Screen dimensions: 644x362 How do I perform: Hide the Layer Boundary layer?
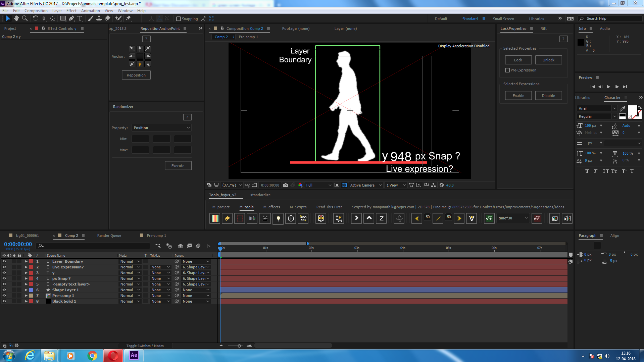(x=4, y=261)
